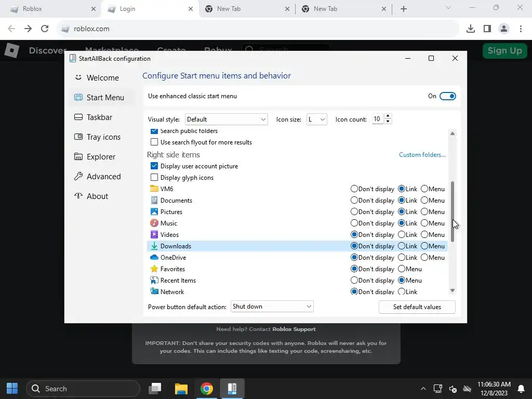This screenshot has width=532, height=399.
Task: Switch to the Login browser tab
Action: pos(149,9)
